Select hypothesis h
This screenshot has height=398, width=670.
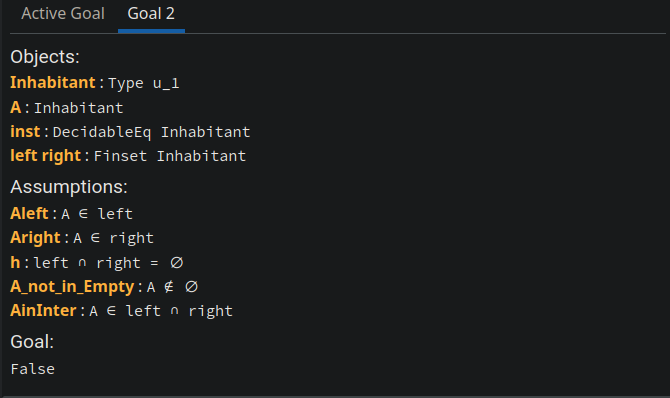tap(15, 262)
